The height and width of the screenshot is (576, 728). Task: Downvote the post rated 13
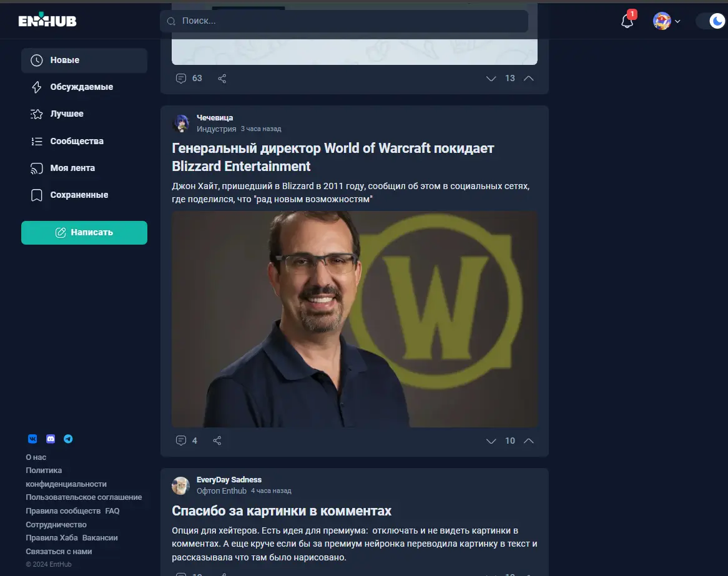[x=491, y=79]
